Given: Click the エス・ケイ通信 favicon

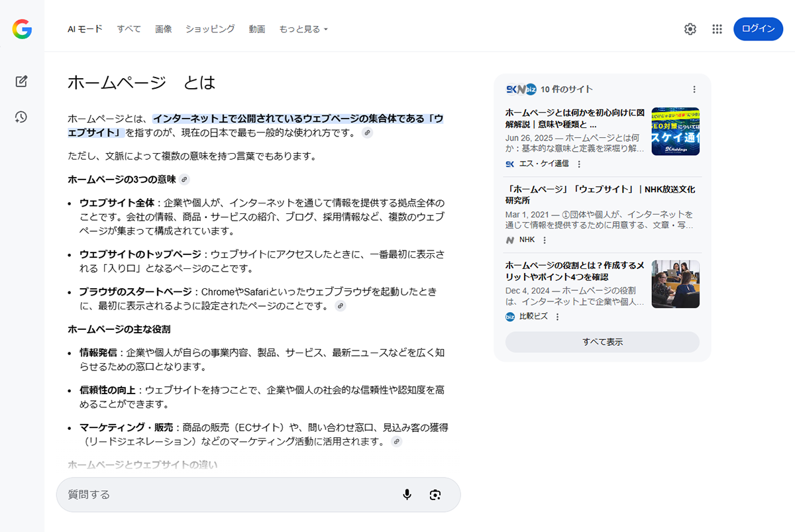Looking at the screenshot, I should (511, 164).
